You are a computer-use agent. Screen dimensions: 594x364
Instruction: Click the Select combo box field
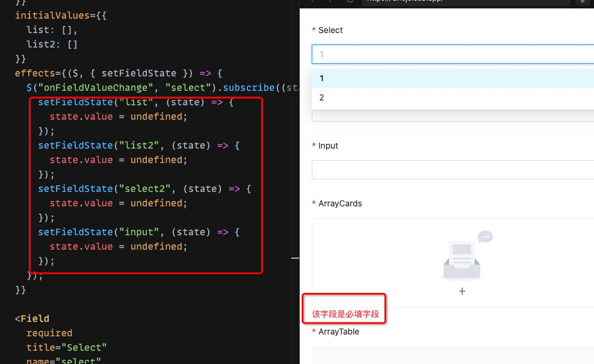coord(453,54)
